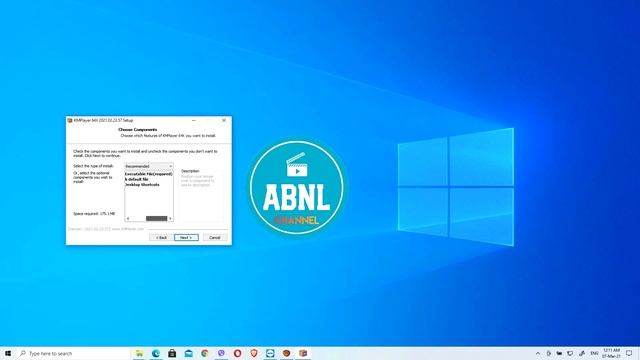Image resolution: width=640 pixels, height=360 pixels.
Task: Close the KMPlayer Setup window
Action: point(224,120)
